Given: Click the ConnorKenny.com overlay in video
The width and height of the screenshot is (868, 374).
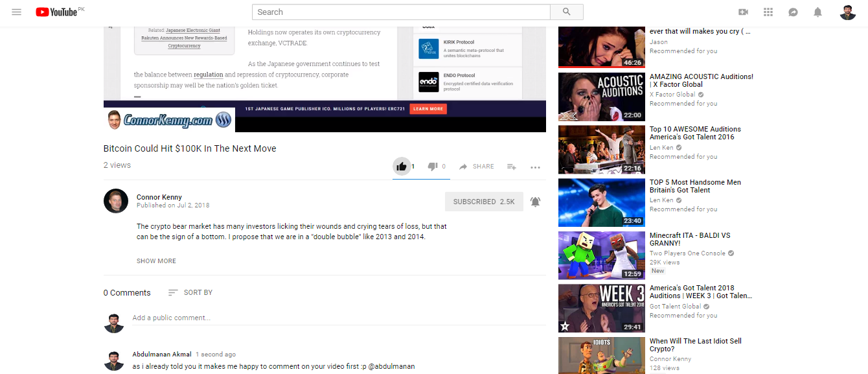Looking at the screenshot, I should 169,120.
